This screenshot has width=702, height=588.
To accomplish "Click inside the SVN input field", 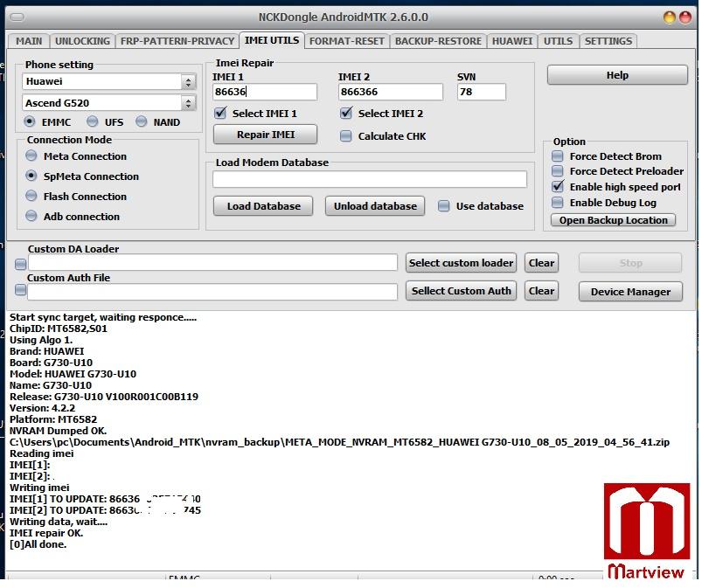I will pos(481,92).
